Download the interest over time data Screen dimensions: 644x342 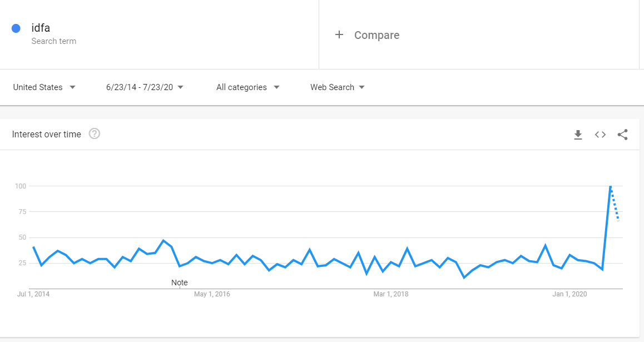(578, 135)
